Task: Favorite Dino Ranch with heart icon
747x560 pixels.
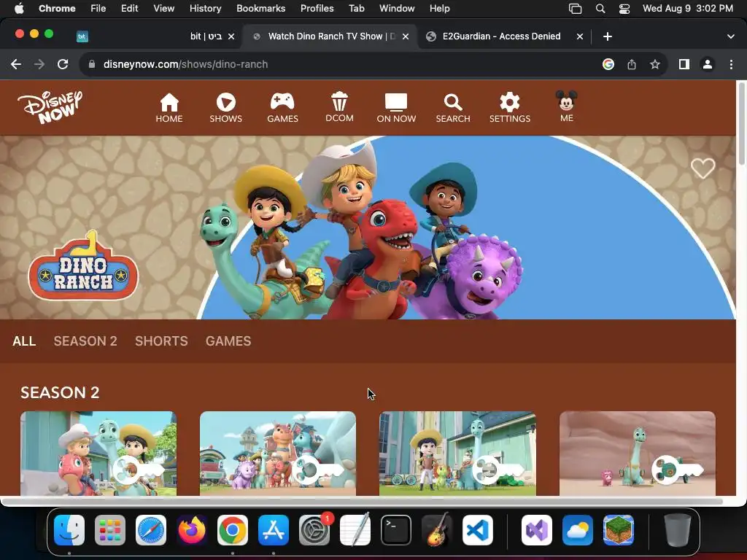Action: point(703,168)
